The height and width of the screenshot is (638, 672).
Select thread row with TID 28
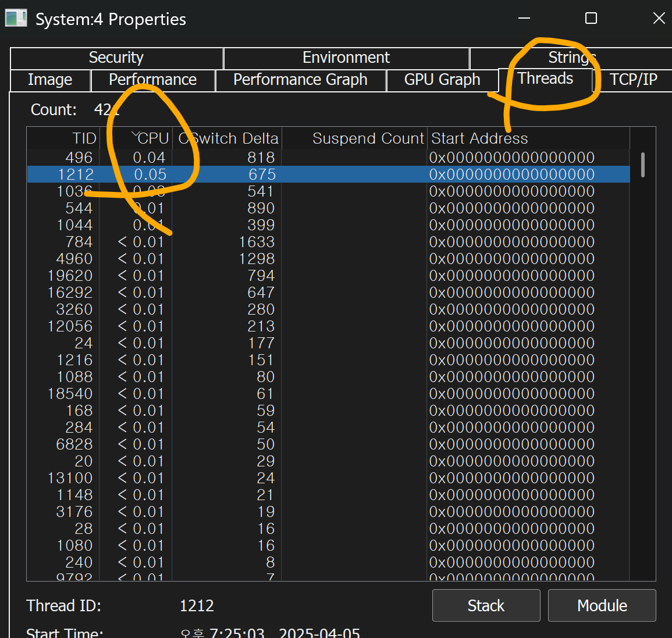pyautogui.click(x=328, y=528)
